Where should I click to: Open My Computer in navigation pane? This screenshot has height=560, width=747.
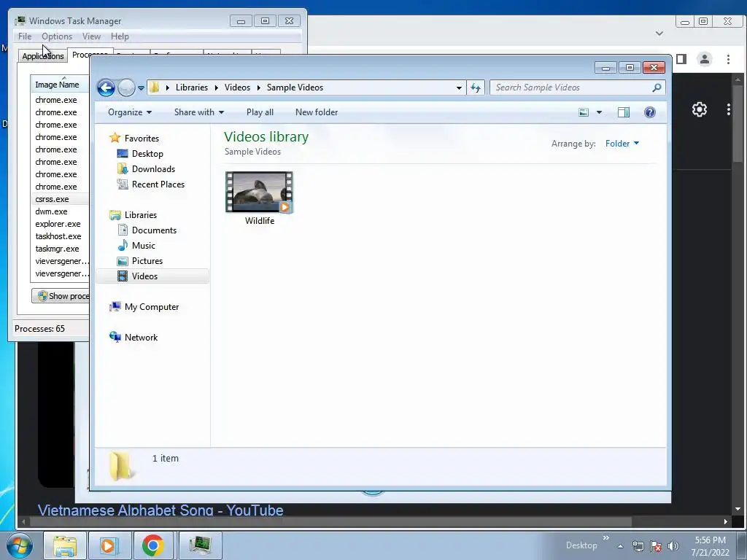152,307
